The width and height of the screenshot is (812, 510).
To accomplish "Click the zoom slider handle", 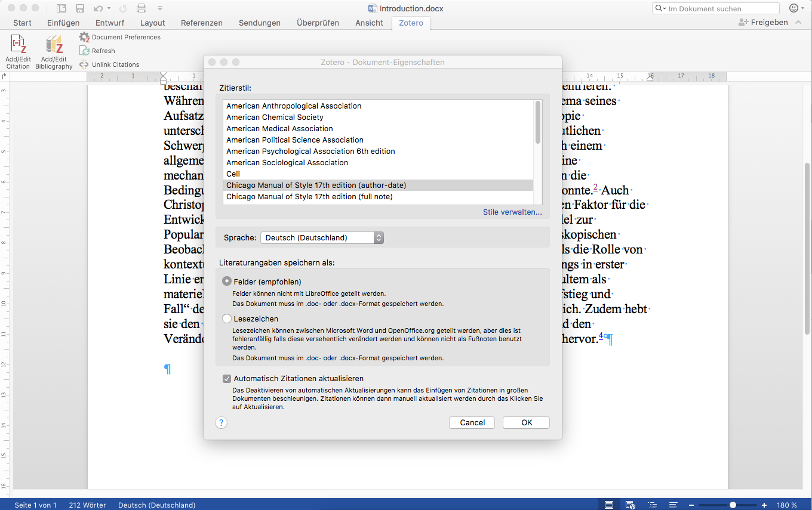I will 733,505.
